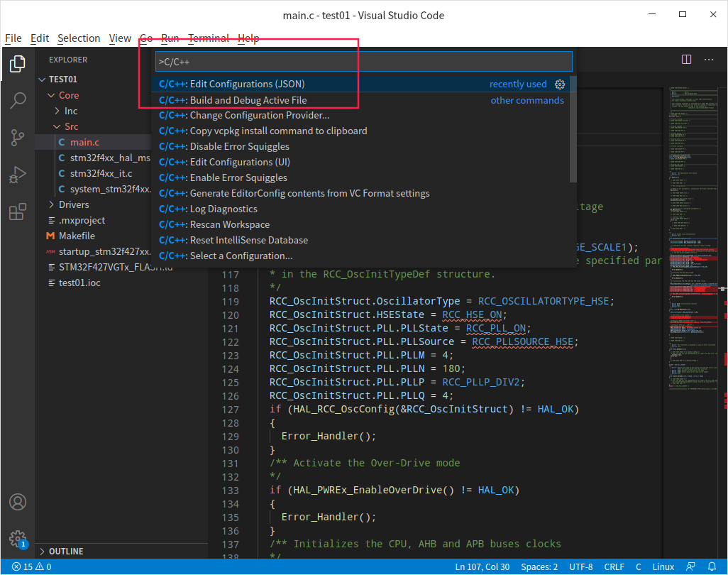
Task: Collapse the TEST01 root folder
Action: click(42, 80)
